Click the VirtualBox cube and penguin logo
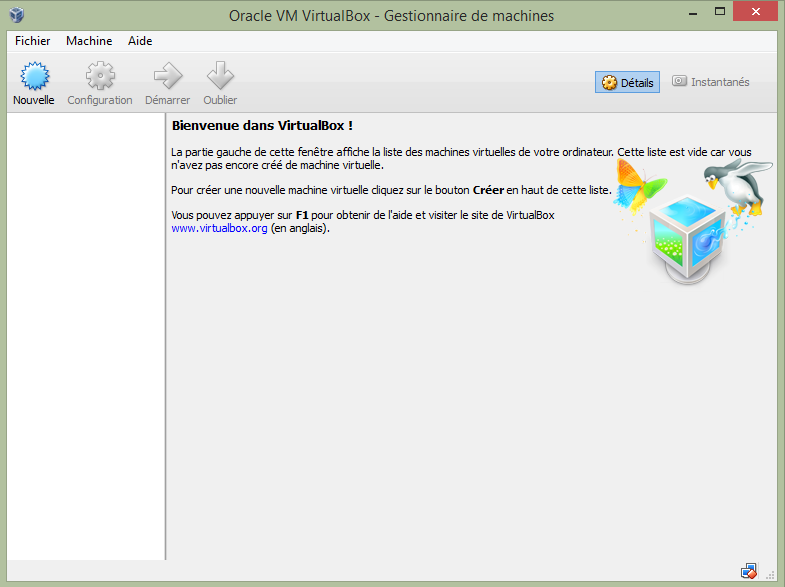Screen dimensions: 785x587 pos(693,222)
